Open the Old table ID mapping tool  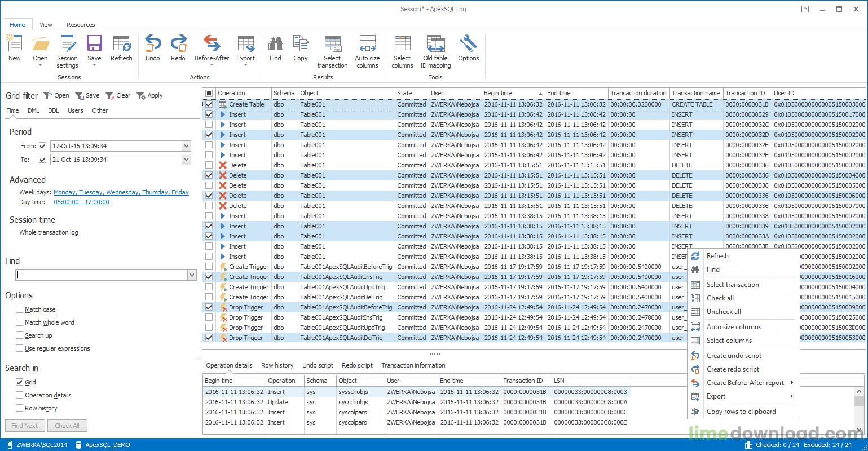(x=435, y=51)
